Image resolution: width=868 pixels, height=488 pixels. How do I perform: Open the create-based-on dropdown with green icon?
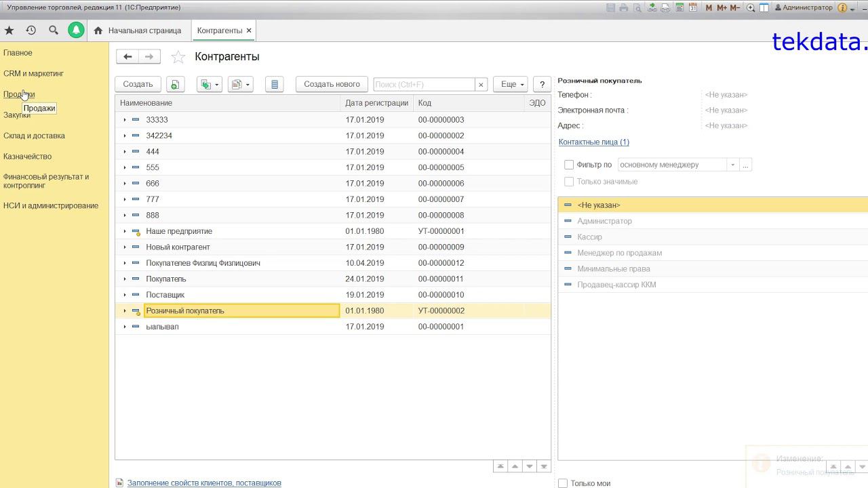coord(209,84)
